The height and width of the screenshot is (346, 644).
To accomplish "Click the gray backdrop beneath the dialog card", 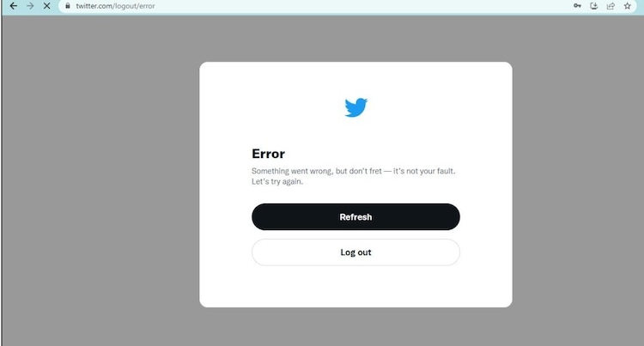I will [x=355, y=327].
